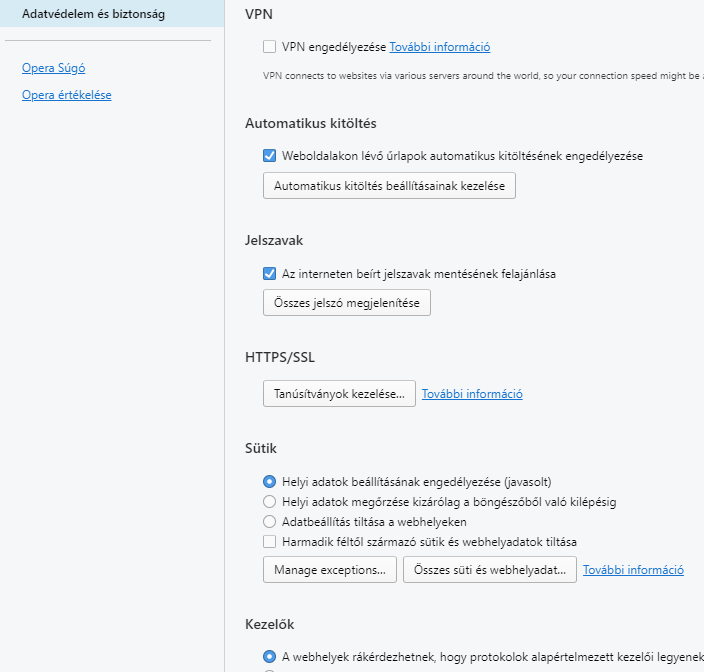Image resolution: width=704 pixels, height=672 pixels.
Task: Enable the VPN checkbox
Action: [269, 47]
